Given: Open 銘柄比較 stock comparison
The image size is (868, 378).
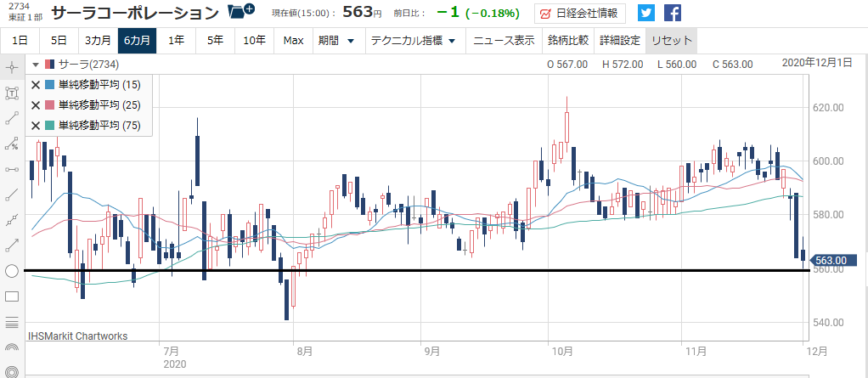Looking at the screenshot, I should pos(567,41).
